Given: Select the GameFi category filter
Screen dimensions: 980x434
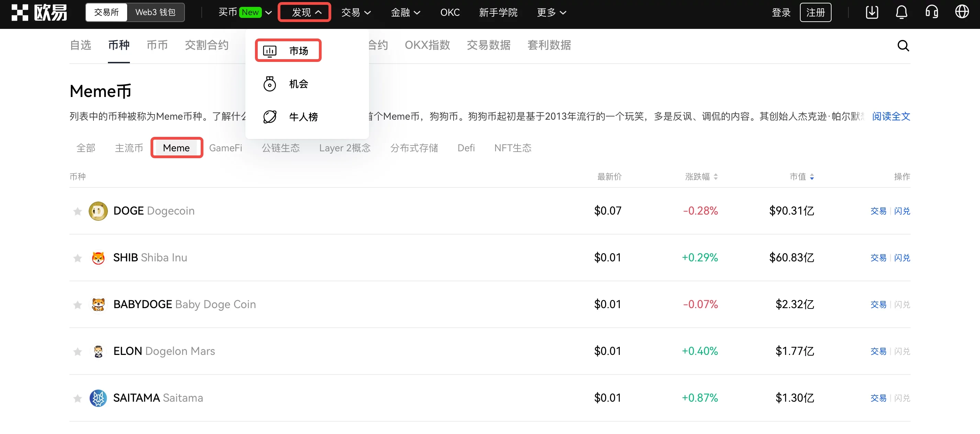Looking at the screenshot, I should point(226,148).
